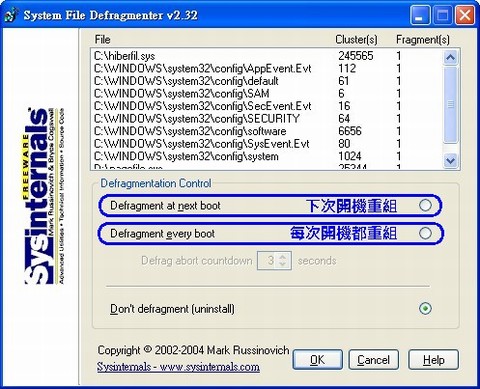Click the Don't defragment (uninstall) label
Screen dimensions: 480x389
172,309
